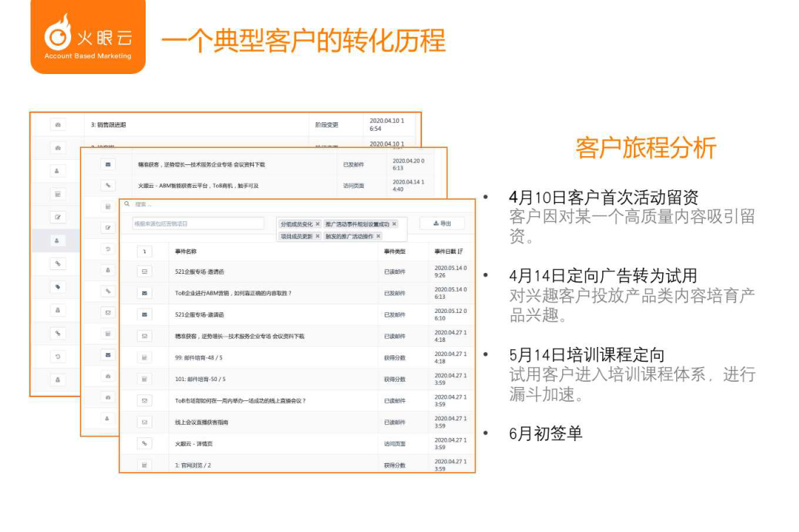Viewport: 799px width, 532px height.
Task: Click the 事件名称 column header
Action: (186, 252)
